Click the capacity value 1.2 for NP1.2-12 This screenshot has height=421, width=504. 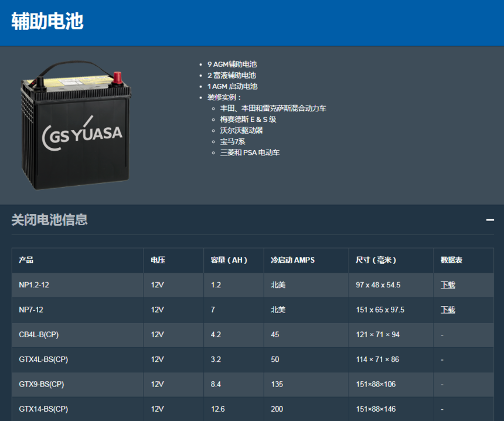click(216, 285)
